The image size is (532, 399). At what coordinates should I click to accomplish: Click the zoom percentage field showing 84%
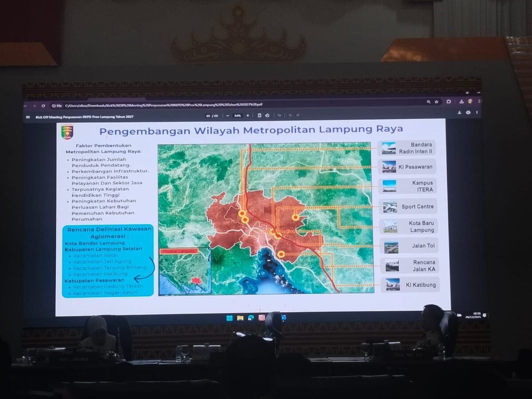pyautogui.click(x=238, y=116)
